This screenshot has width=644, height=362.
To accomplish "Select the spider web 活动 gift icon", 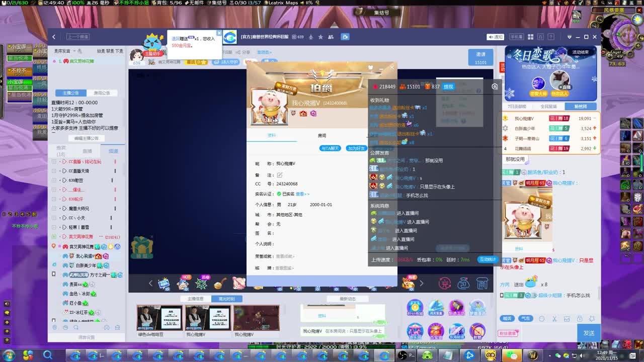I will [x=202, y=283].
